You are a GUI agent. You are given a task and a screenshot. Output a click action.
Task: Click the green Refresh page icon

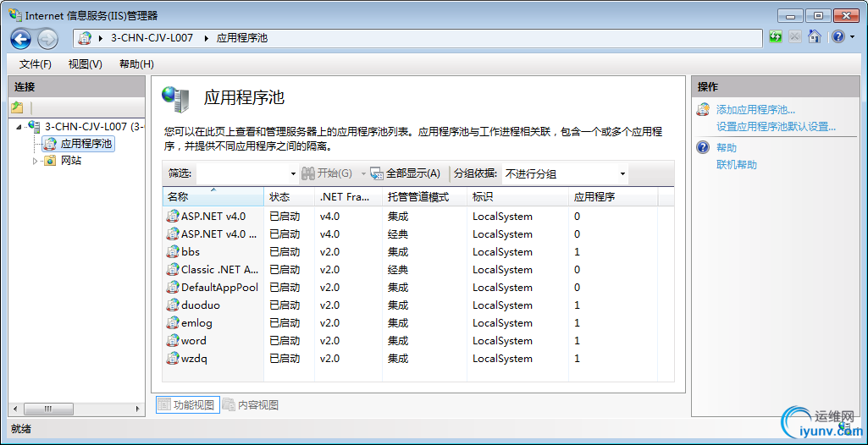pos(776,37)
